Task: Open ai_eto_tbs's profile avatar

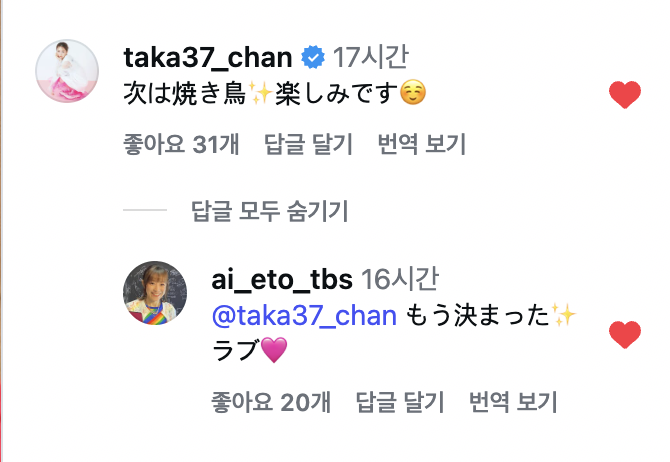Action: click(x=155, y=294)
